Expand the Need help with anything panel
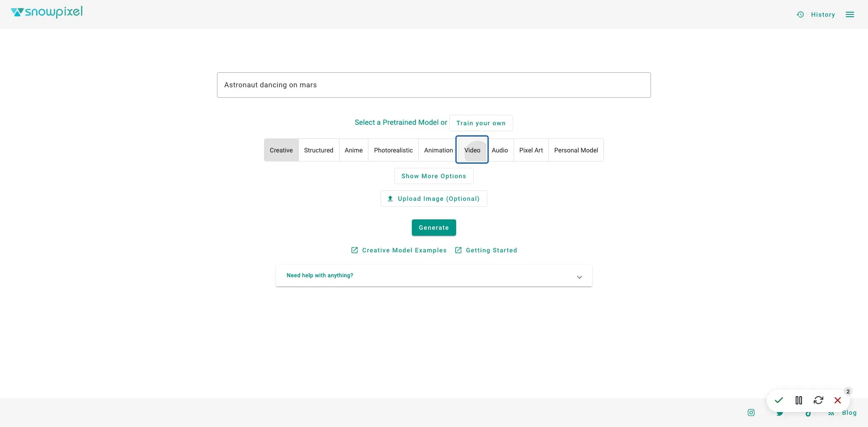The image size is (868, 427). (x=434, y=275)
